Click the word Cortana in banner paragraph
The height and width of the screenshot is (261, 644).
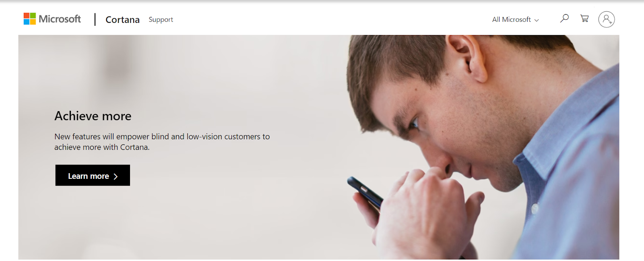(134, 147)
